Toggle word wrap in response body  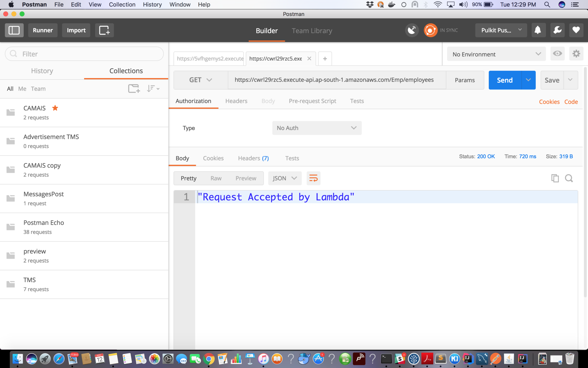click(x=313, y=178)
